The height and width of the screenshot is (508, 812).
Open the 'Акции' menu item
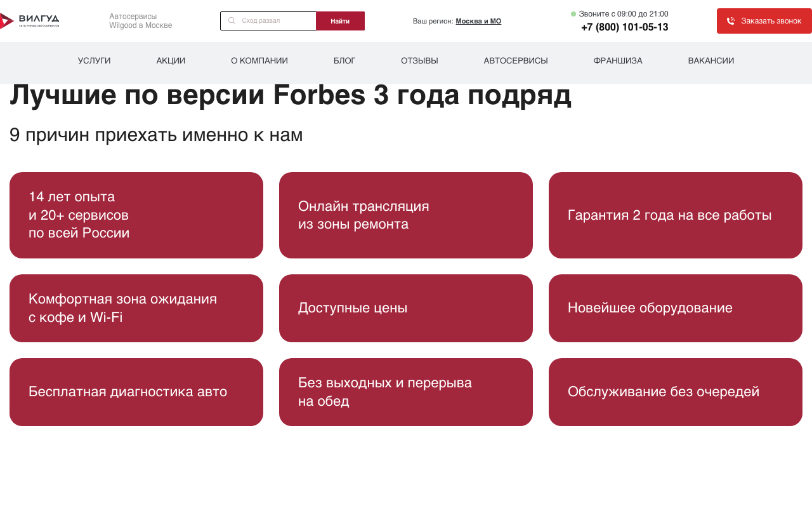click(x=171, y=61)
